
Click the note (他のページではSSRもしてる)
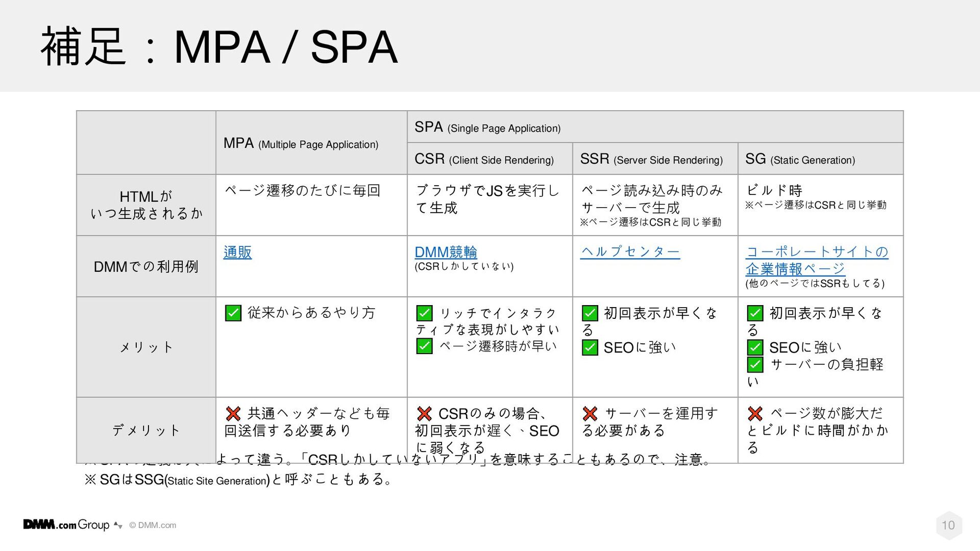[815, 284]
